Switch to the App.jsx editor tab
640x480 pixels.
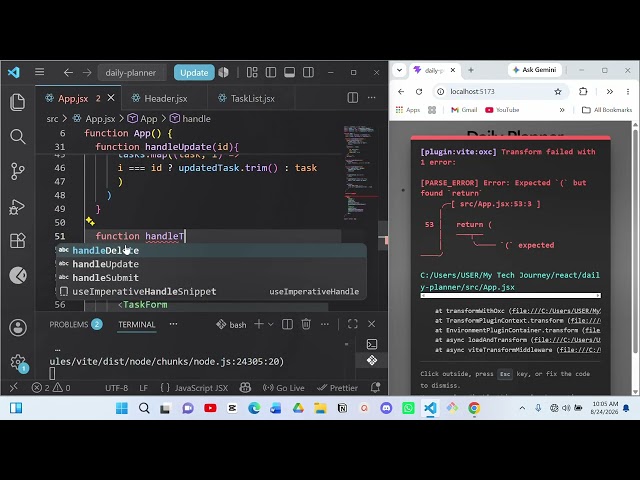point(73,98)
